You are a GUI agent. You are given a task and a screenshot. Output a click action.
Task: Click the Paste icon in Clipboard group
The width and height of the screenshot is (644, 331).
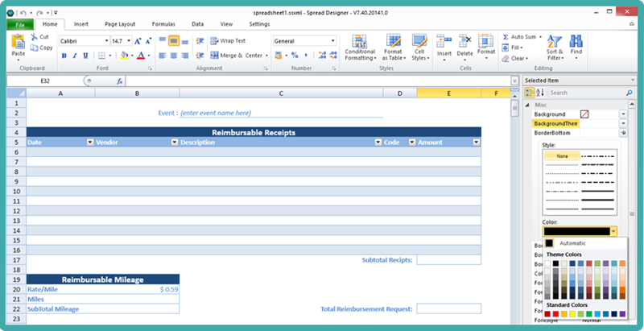pyautogui.click(x=19, y=42)
